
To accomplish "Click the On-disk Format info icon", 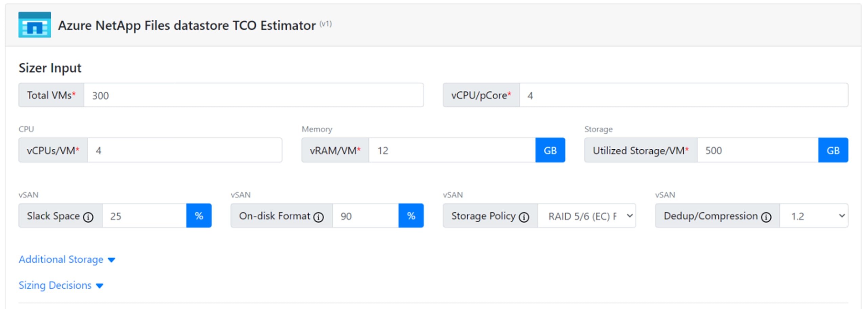I will pos(318,216).
